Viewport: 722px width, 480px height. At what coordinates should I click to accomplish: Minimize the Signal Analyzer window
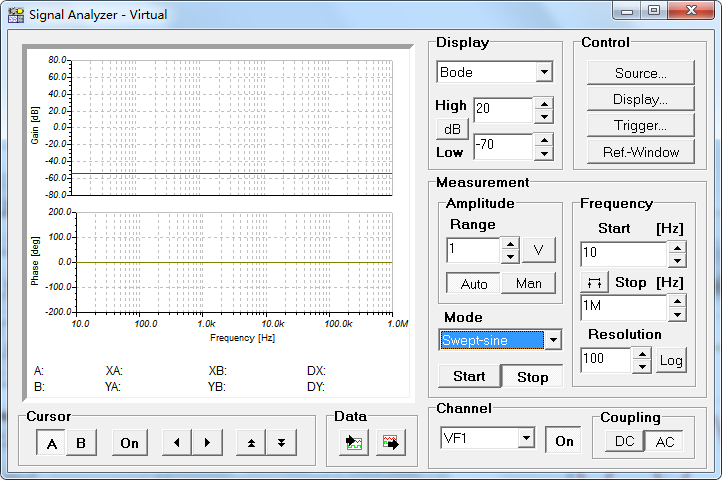[x=627, y=11]
